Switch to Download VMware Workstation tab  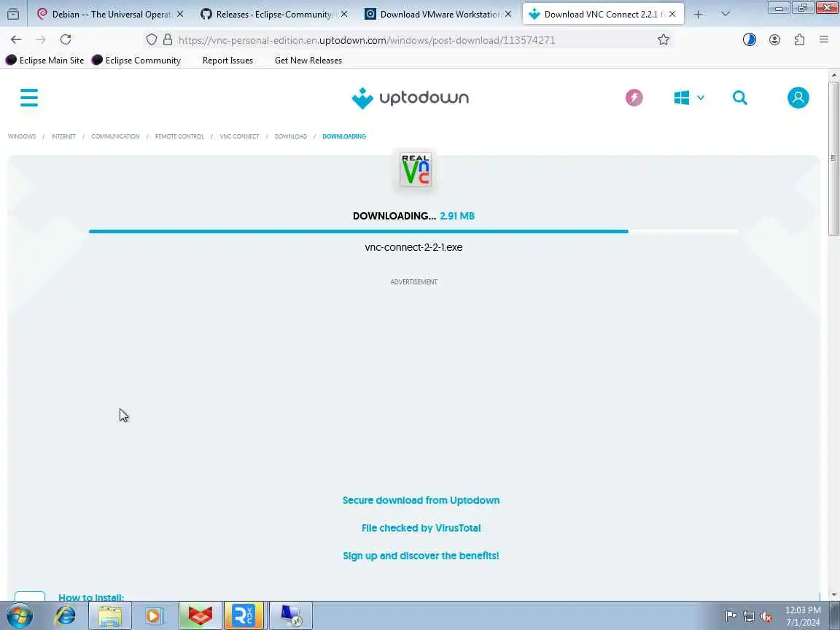tap(439, 15)
